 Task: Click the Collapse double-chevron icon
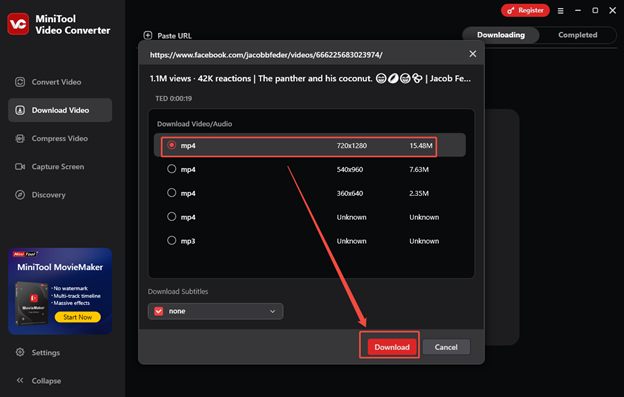(x=20, y=381)
